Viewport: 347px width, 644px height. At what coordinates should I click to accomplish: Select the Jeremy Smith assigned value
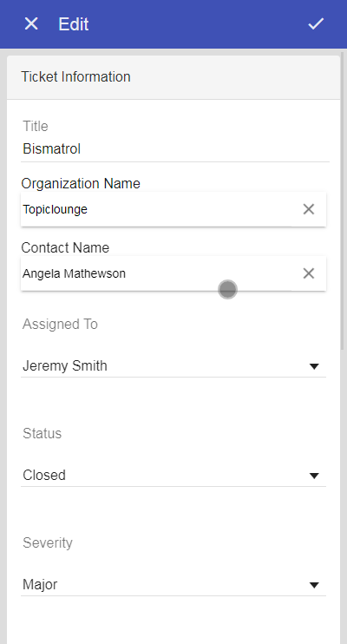pos(65,365)
